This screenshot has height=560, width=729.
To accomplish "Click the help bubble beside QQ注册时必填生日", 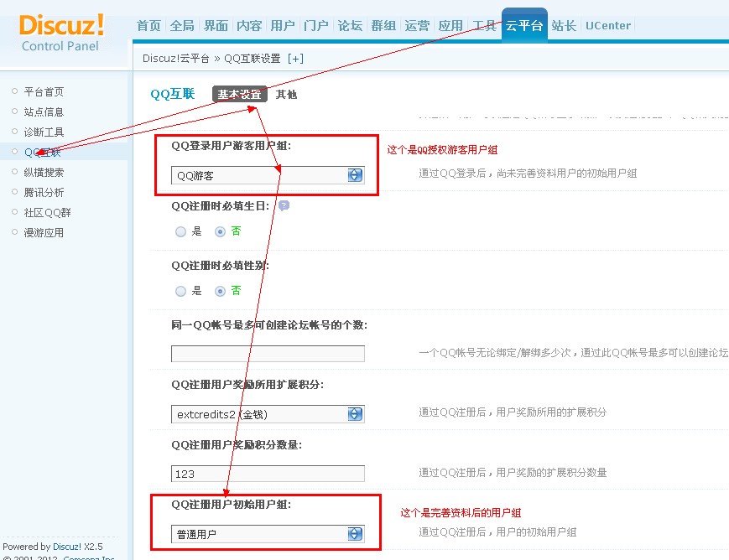I will pyautogui.click(x=284, y=205).
